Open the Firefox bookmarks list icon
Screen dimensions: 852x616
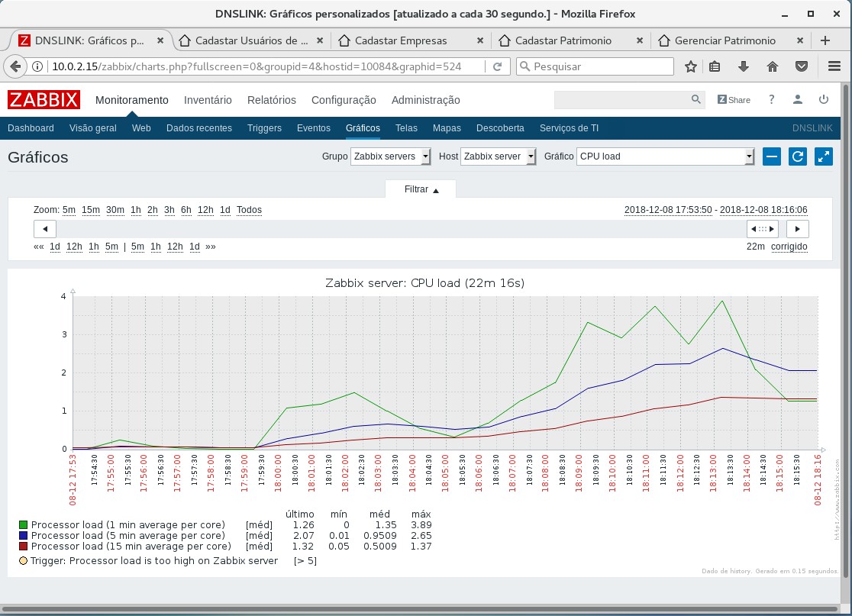click(715, 66)
